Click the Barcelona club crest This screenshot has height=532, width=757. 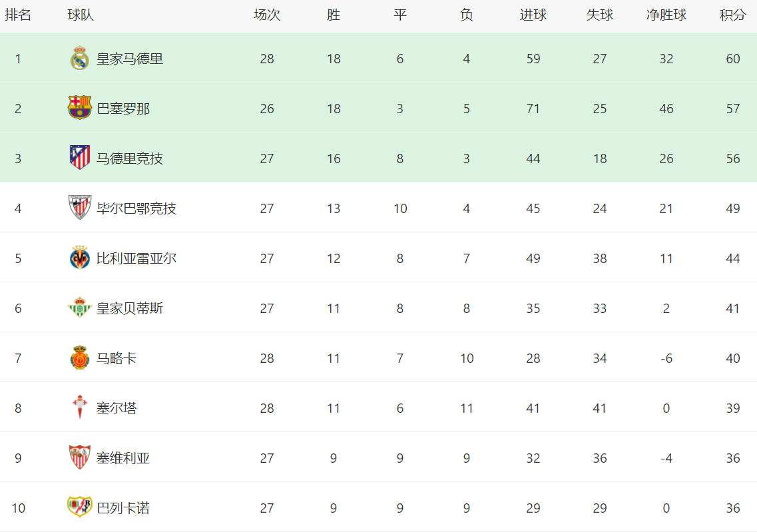tap(80, 108)
